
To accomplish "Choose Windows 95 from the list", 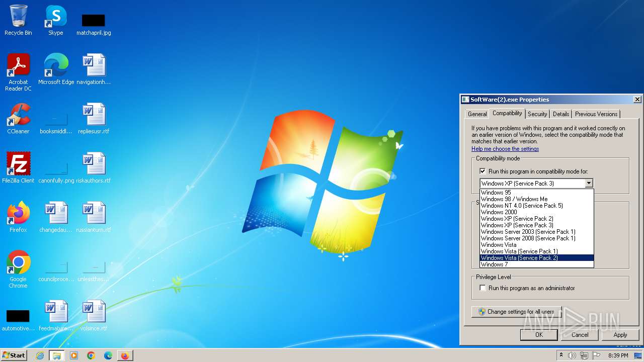I will click(x=536, y=193).
